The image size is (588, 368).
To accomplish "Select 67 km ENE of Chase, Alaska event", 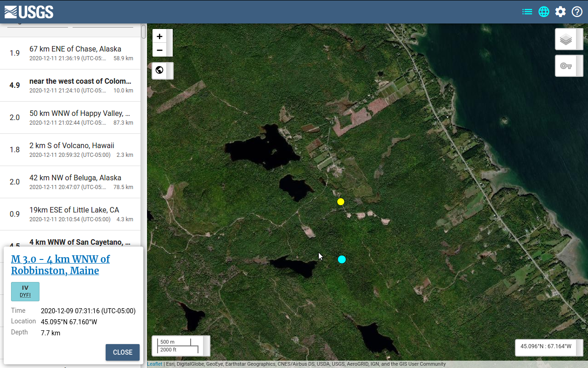I will pyautogui.click(x=70, y=53).
